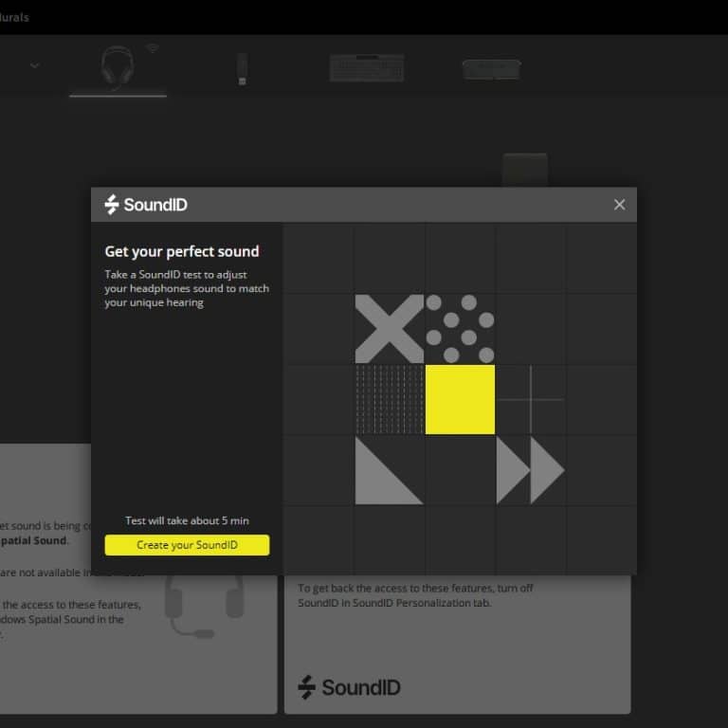Image resolution: width=728 pixels, height=728 pixels.
Task: Click the SoundID logo in the dialog header
Action: pos(146,205)
